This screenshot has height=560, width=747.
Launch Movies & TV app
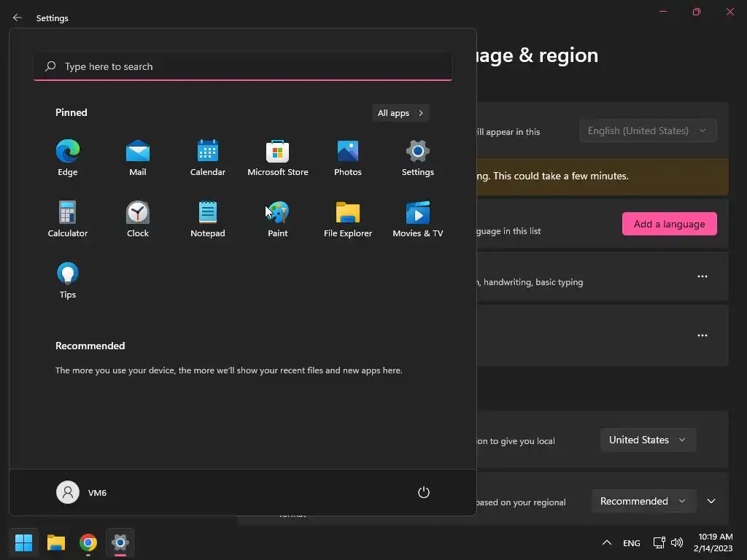(418, 219)
